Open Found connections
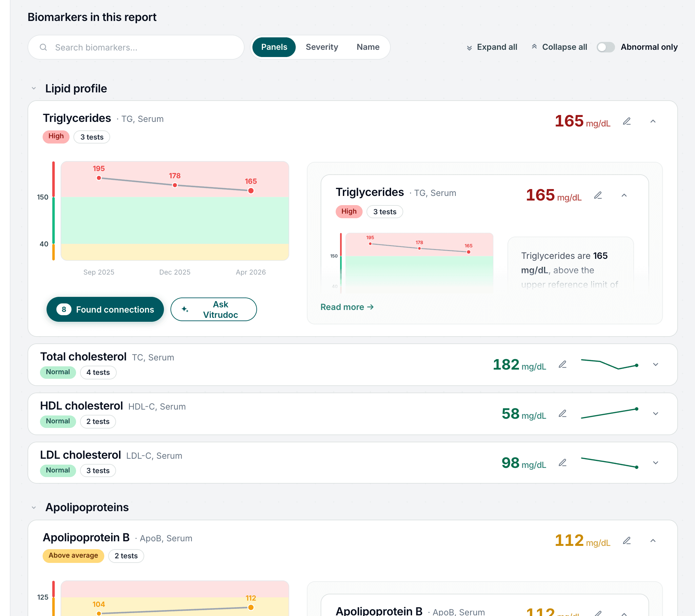Image resolution: width=695 pixels, height=616 pixels. coord(105,310)
